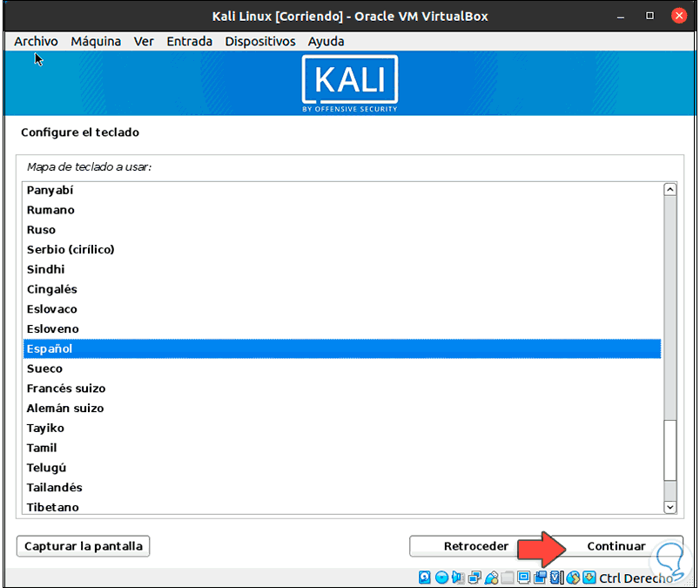
Task: Select the highlighted Español keyboard layout
Action: (342, 348)
